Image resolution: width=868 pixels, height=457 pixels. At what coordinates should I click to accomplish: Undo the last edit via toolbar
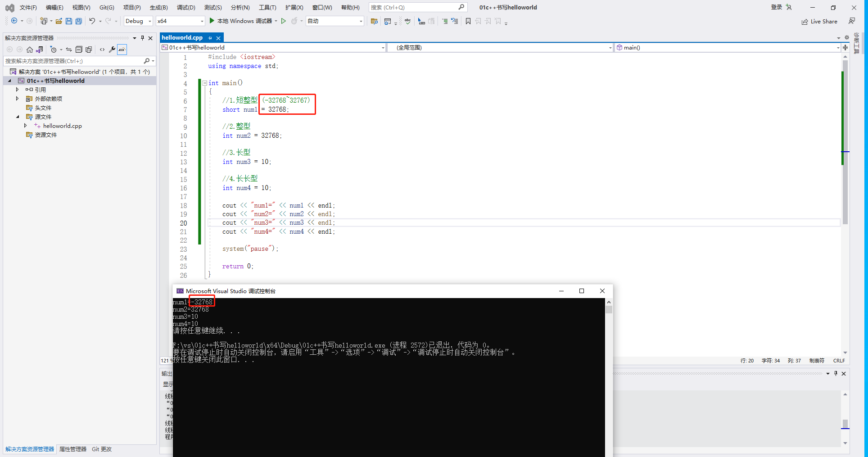92,21
